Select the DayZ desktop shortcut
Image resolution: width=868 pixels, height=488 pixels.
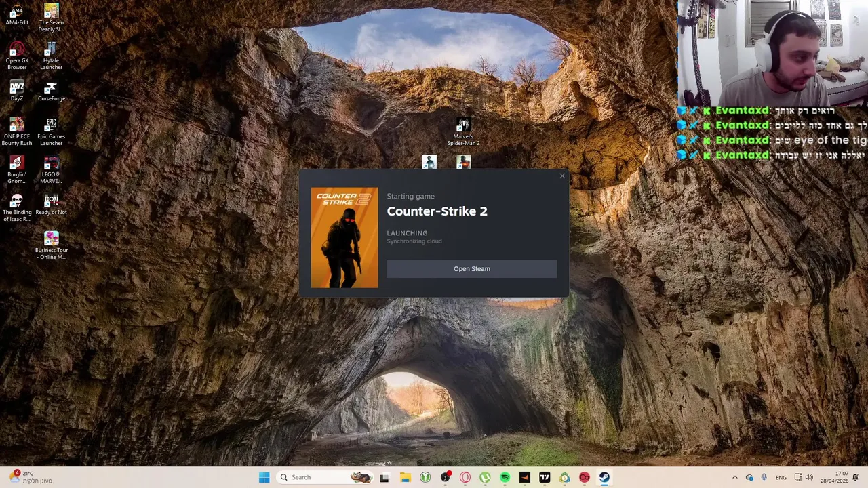point(17,91)
